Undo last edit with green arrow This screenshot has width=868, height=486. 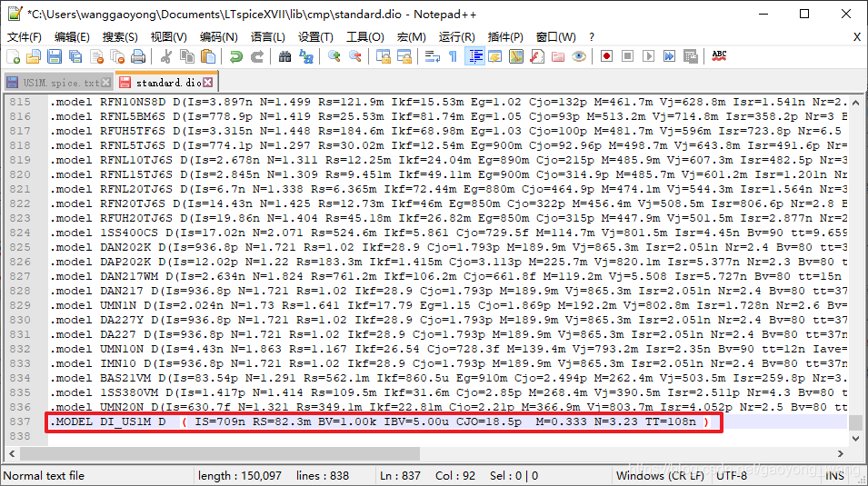pos(236,56)
